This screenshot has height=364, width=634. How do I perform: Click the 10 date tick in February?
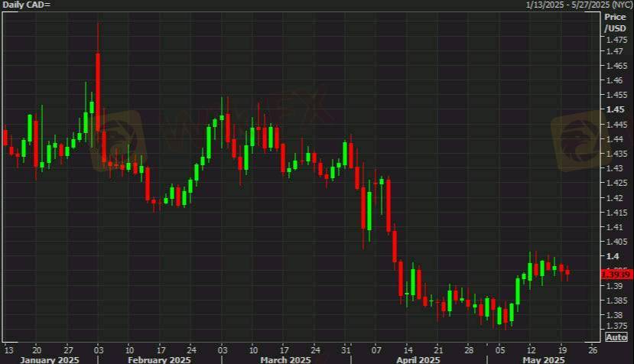tap(129, 349)
